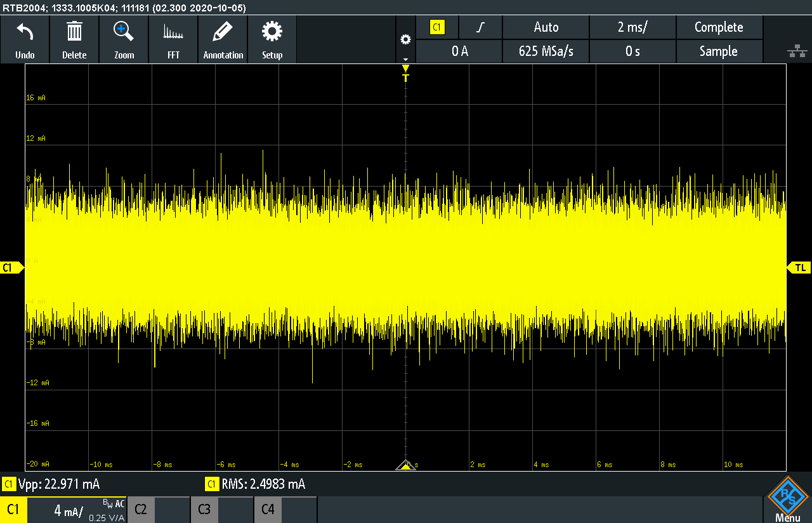Open the RMS measurement readout
The width and height of the screenshot is (812, 523).
click(x=256, y=484)
